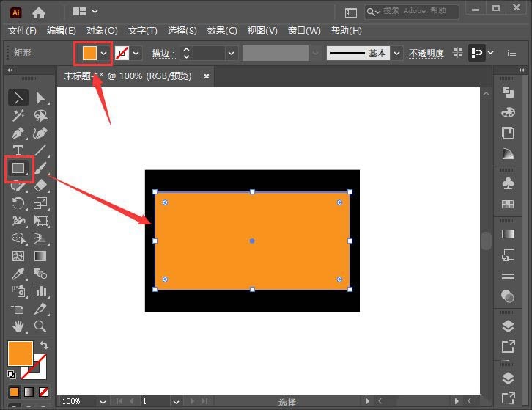Choose the Hand tool
Viewport: 532px width, 410px height.
click(x=18, y=326)
